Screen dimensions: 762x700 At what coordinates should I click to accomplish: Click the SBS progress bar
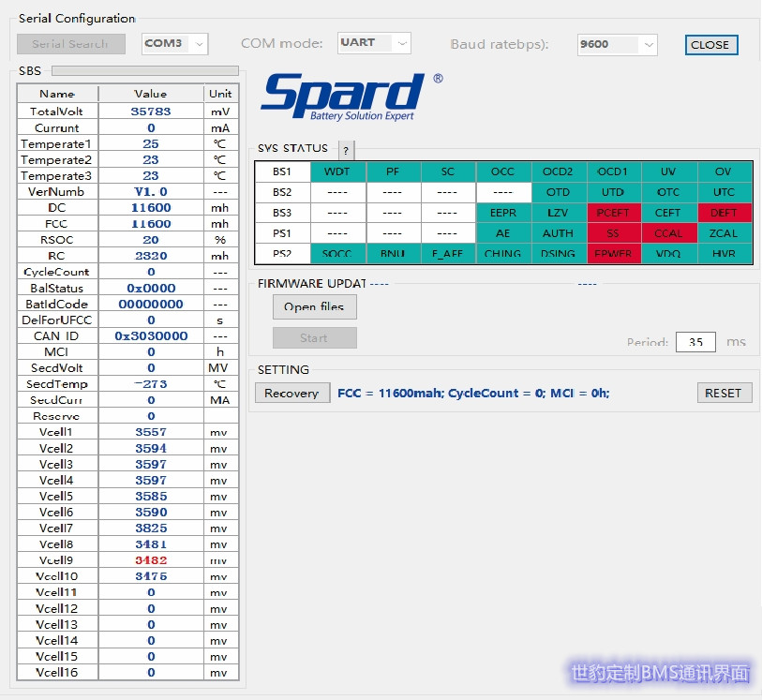click(144, 70)
